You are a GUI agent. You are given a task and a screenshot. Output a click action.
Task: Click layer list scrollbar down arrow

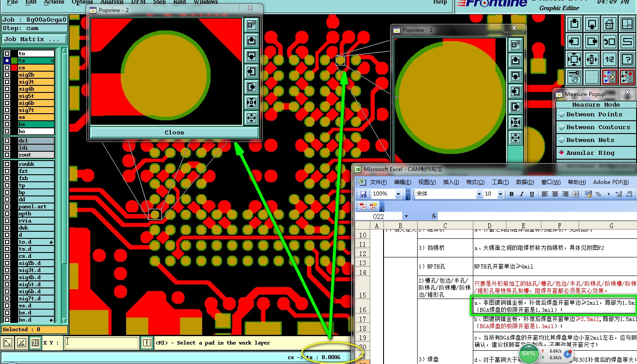pyautogui.click(x=64, y=320)
